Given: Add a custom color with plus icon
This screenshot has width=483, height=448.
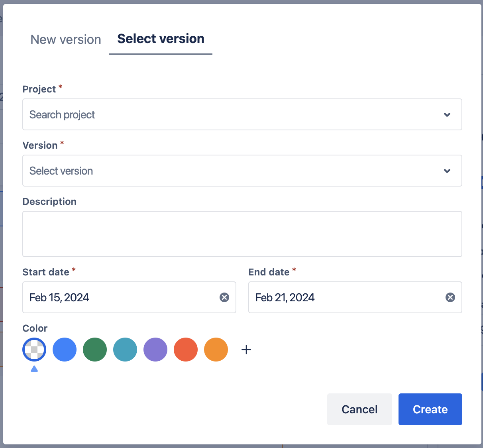Looking at the screenshot, I should 246,350.
